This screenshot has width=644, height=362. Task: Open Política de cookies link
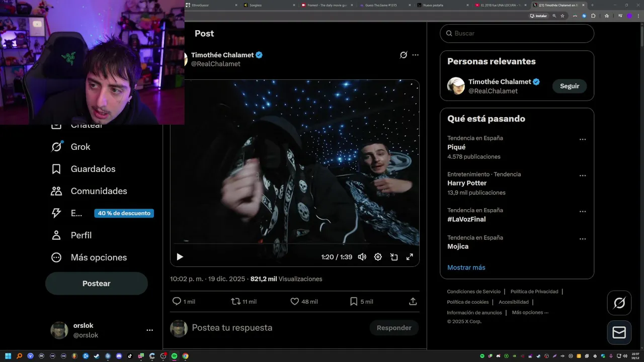point(468,302)
